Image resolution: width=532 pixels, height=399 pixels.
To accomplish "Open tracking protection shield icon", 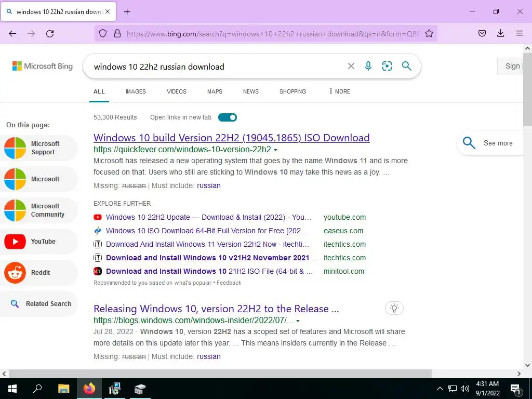I will pyautogui.click(x=103, y=33).
